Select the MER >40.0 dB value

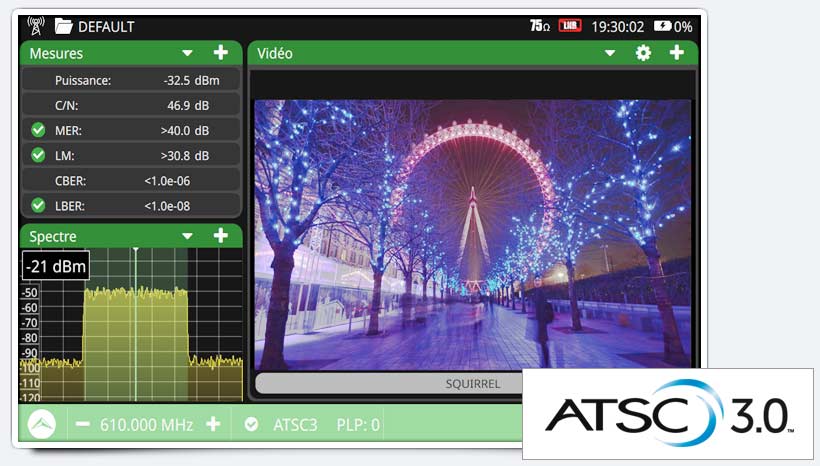(x=185, y=131)
